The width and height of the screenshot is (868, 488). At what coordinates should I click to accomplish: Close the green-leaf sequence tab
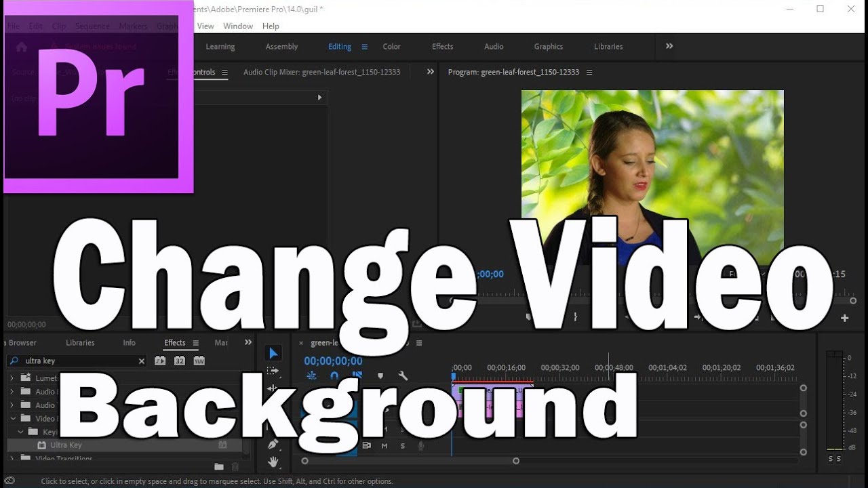301,343
